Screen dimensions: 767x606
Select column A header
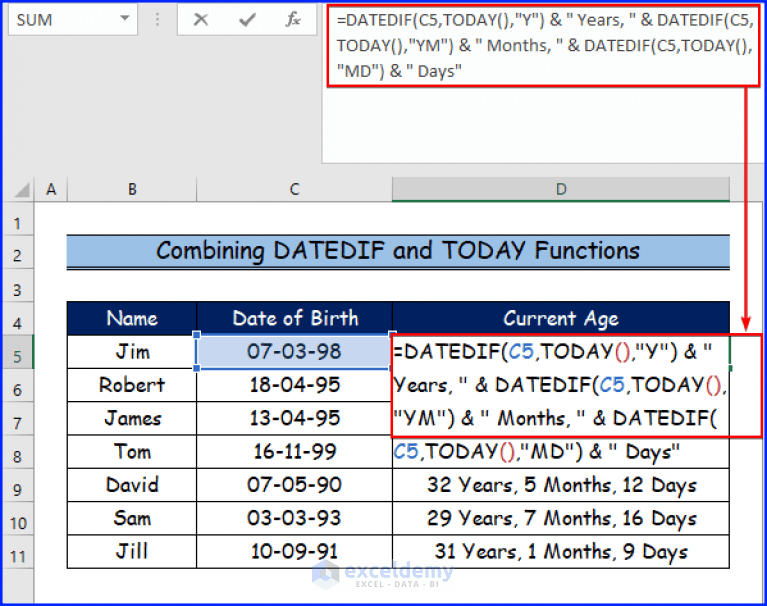click(51, 189)
